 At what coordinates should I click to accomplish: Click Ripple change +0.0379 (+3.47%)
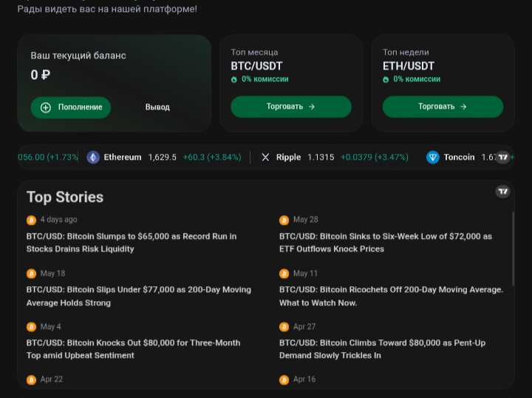(375, 158)
